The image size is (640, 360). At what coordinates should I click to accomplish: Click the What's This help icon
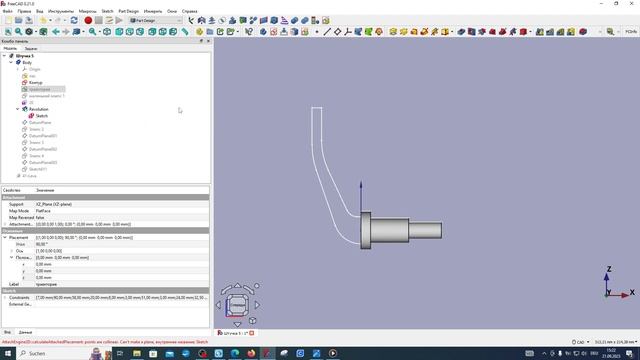pos(249,31)
